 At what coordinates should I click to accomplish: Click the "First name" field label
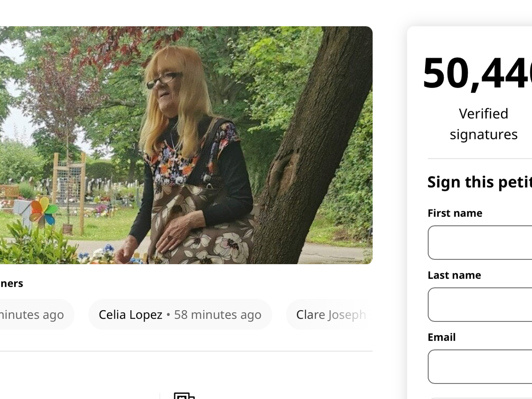pyautogui.click(x=455, y=213)
